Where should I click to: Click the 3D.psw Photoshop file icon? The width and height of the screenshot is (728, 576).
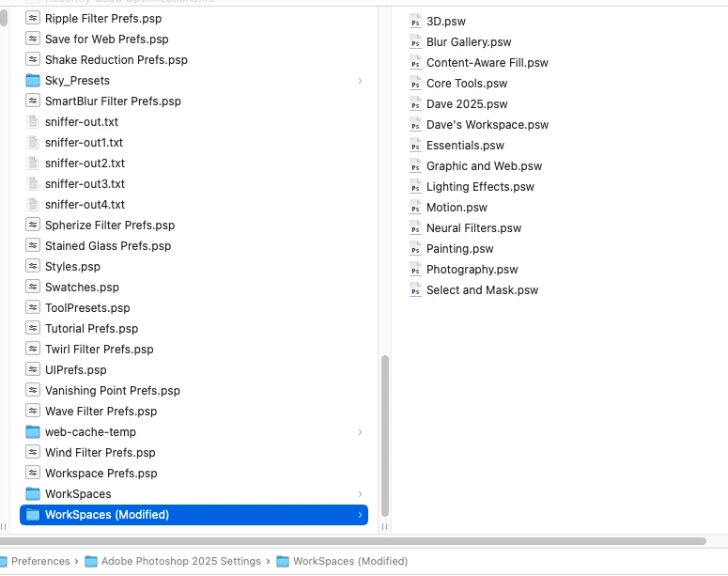(415, 22)
